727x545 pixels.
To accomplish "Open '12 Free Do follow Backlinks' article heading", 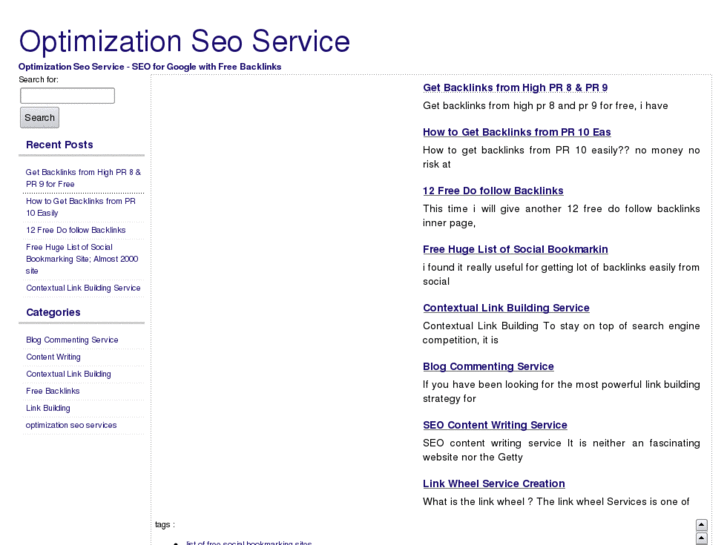I will pos(493,191).
